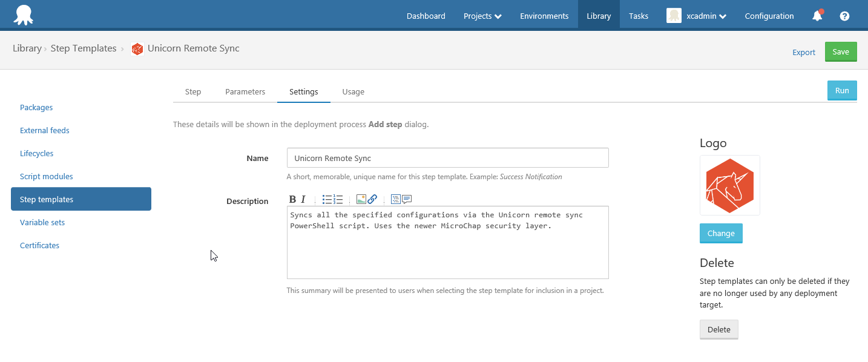Click into the Description text area

tap(448, 243)
